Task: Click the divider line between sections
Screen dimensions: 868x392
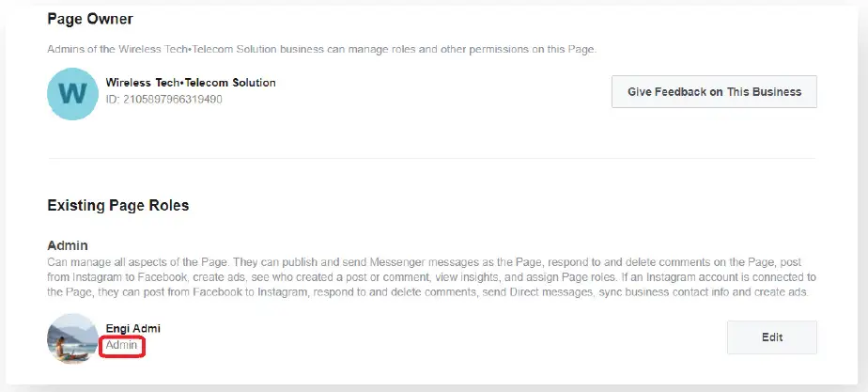Action: [x=432, y=159]
